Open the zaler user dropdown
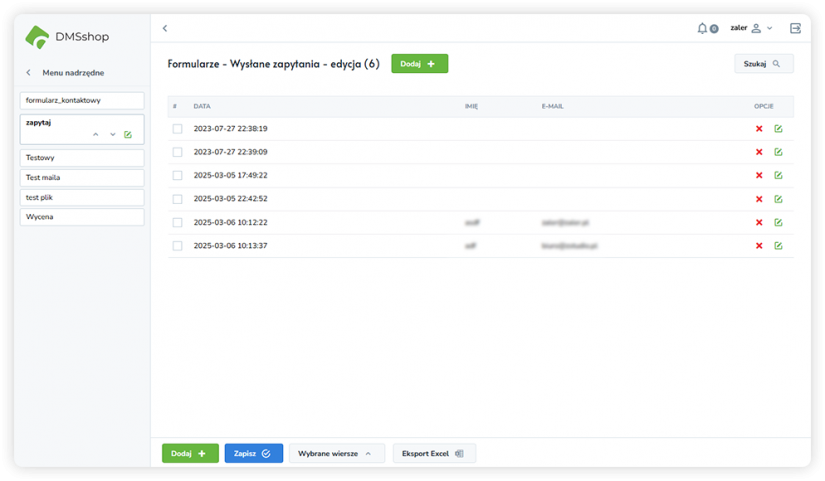 (x=752, y=28)
